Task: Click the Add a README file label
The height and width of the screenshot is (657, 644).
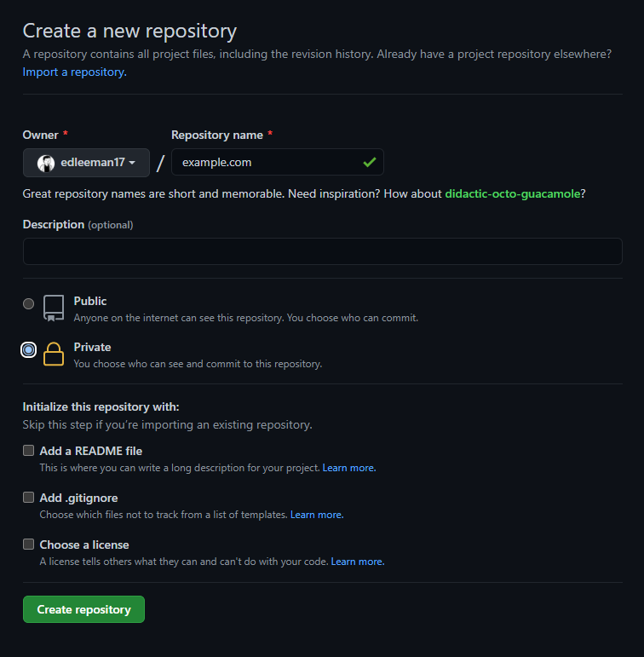Action: [x=91, y=451]
